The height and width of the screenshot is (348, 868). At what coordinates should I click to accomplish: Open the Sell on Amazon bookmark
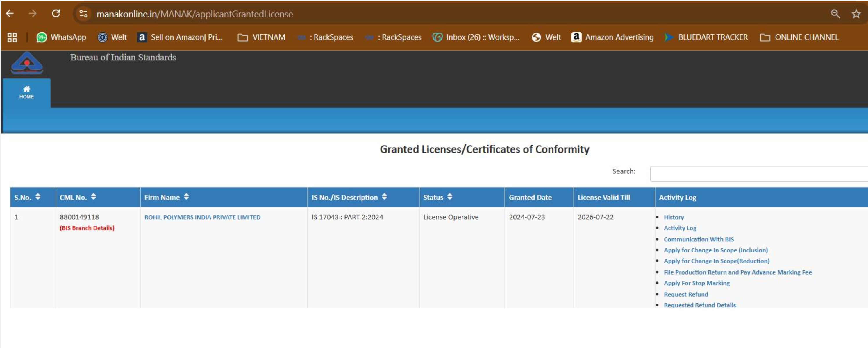[180, 37]
